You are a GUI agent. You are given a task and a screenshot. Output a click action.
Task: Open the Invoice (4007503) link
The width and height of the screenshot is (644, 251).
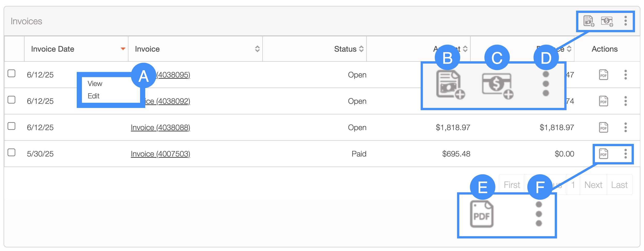[x=160, y=154]
